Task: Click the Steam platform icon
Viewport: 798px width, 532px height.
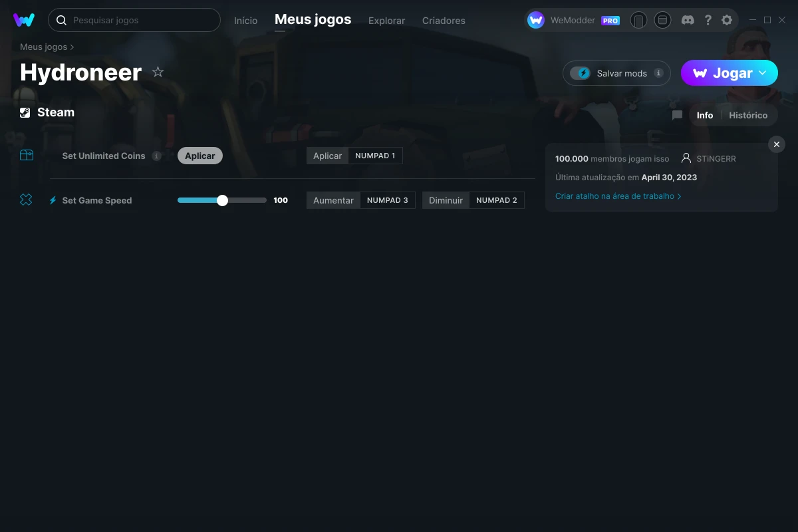Action: 25,112
